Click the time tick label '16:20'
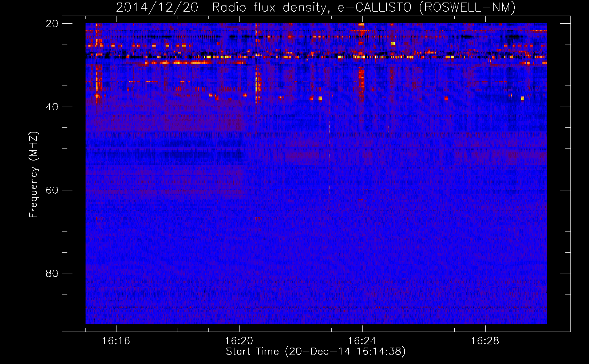 coord(239,341)
